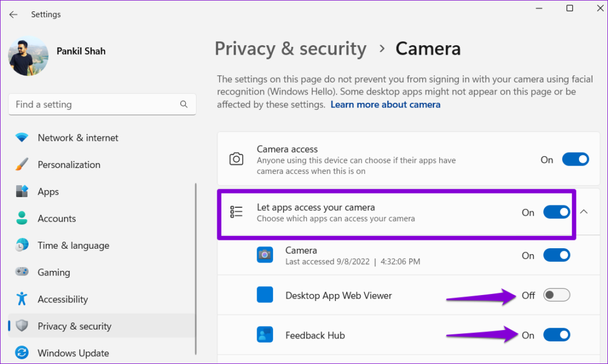Screen dimensions: 608x364
Task: Click Pankil Shah's profile picture
Action: click(28, 56)
